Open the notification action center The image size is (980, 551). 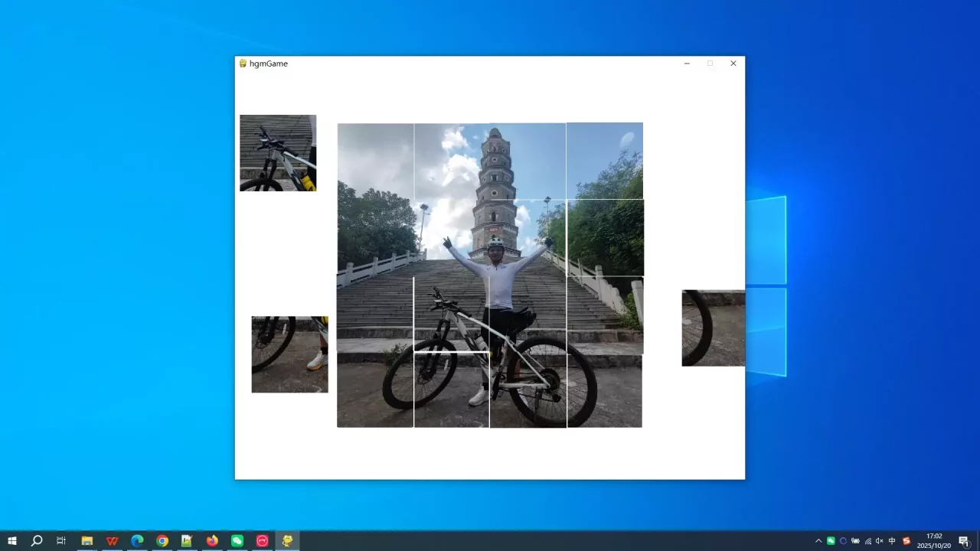964,541
